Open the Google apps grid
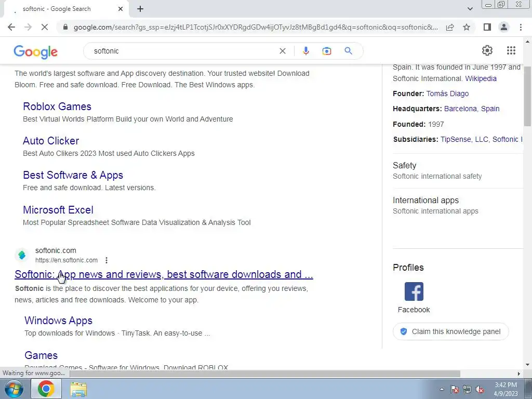 coord(511,50)
